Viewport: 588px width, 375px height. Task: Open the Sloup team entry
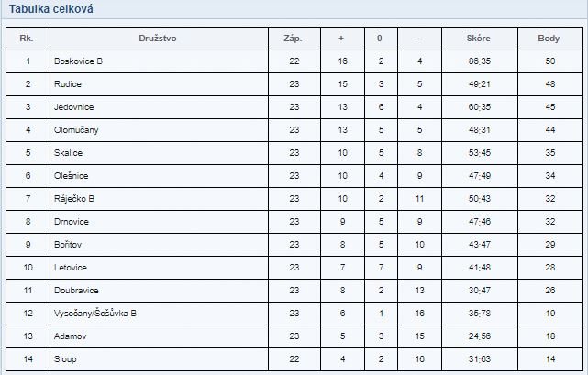[66, 358]
